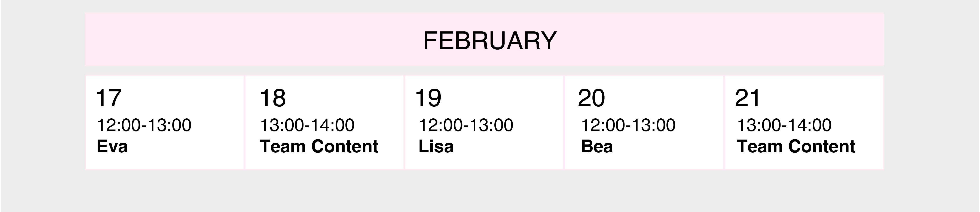This screenshot has height=212, width=980.
Task: Select the day 20 date number
Action: [x=591, y=98]
